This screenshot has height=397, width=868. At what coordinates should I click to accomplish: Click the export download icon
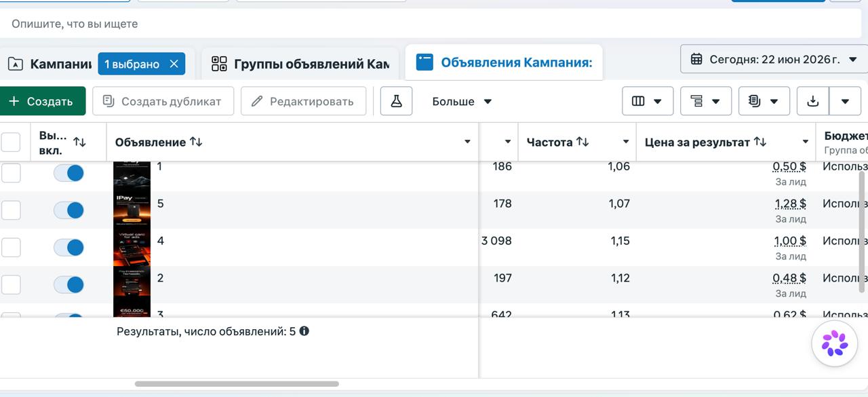(x=813, y=101)
